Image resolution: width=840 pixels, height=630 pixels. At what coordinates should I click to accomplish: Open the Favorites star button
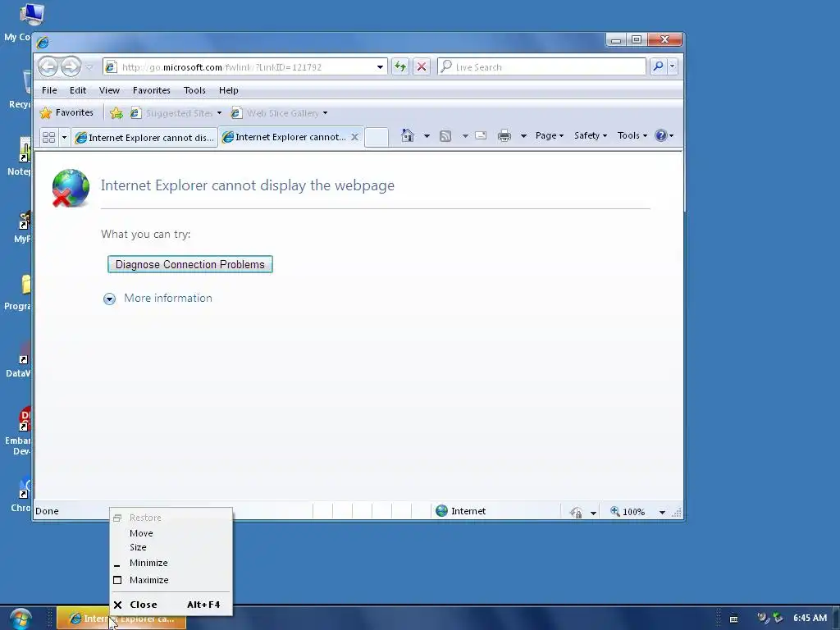pos(67,112)
